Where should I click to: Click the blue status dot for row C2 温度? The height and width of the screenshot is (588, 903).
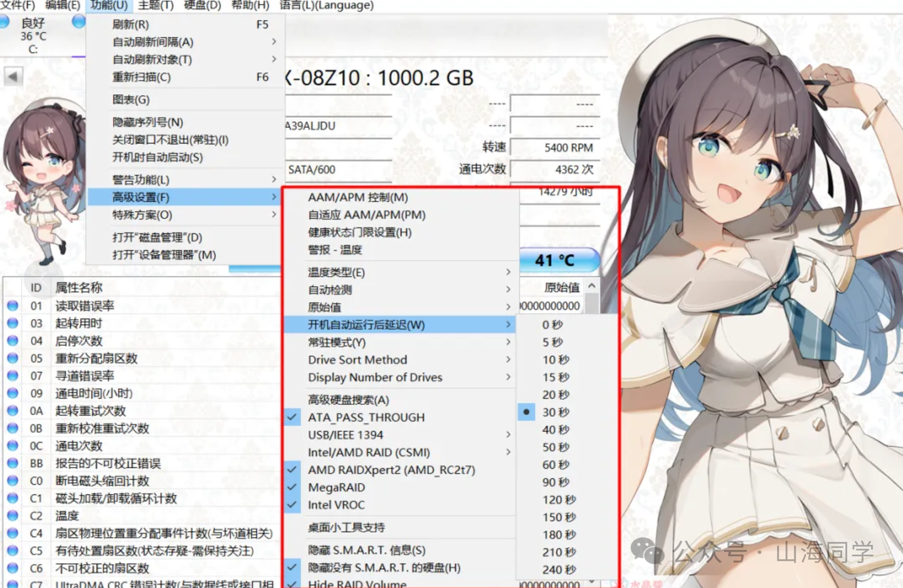pos(13,515)
